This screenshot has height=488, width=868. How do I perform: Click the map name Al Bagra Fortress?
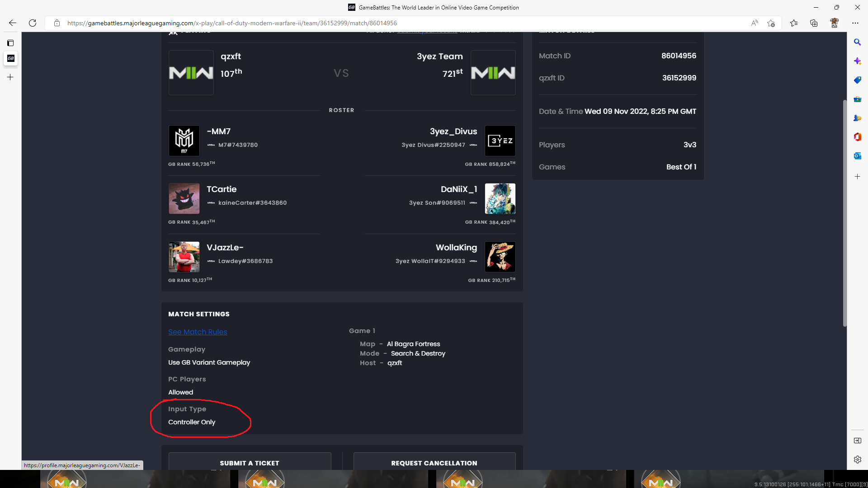413,344
